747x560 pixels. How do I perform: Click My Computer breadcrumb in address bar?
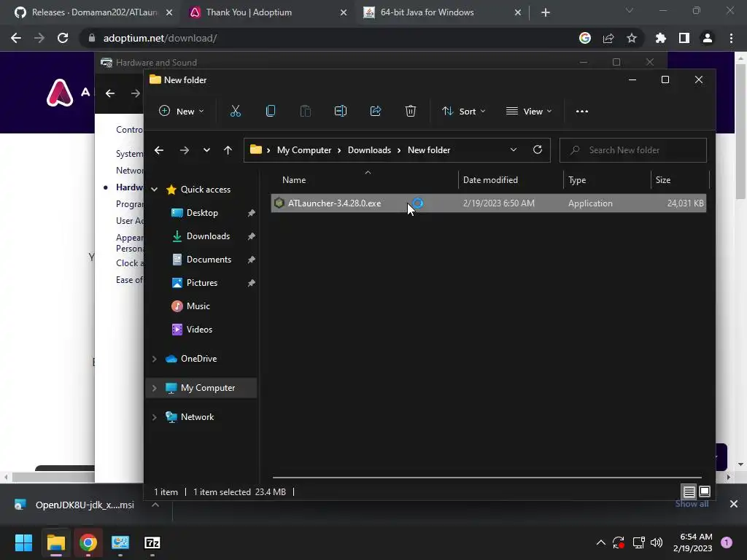click(x=304, y=150)
